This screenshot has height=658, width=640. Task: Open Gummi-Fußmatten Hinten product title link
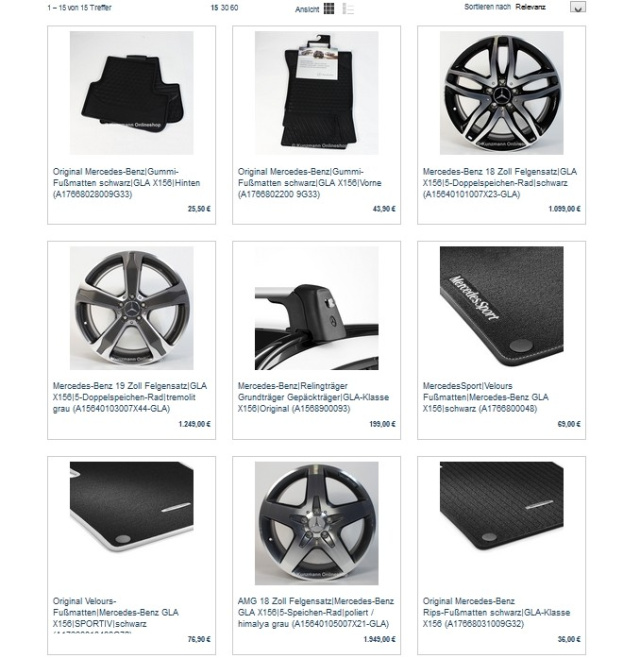tap(126, 183)
